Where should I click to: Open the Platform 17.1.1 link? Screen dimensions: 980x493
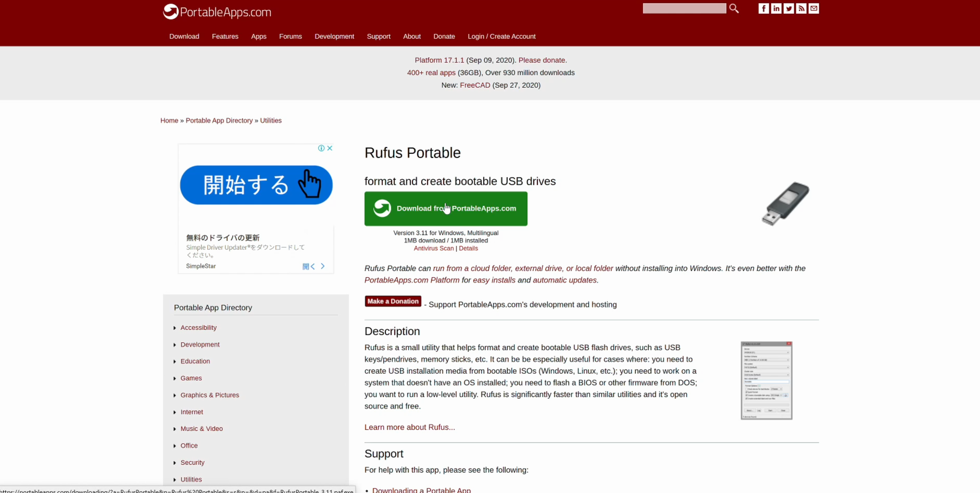pos(439,60)
